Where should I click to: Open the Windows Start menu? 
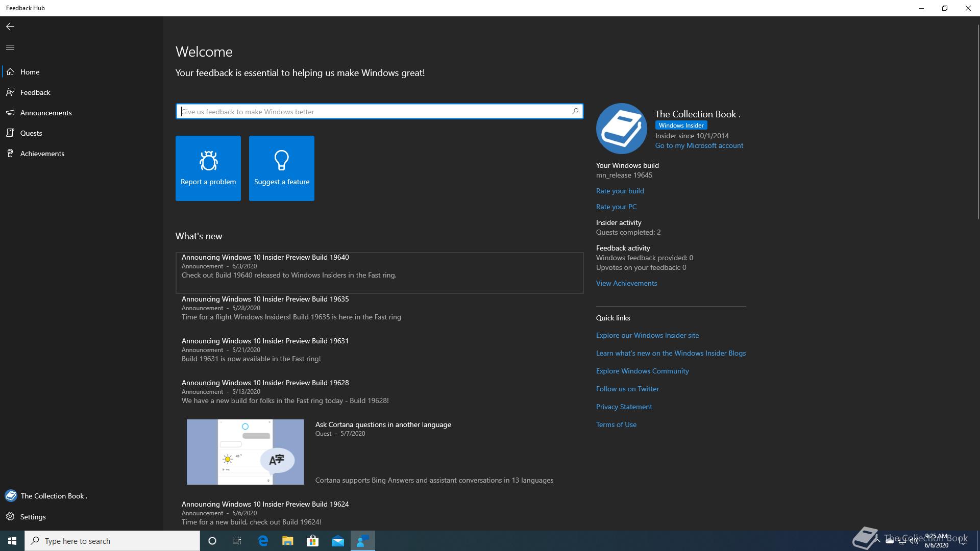(x=12, y=541)
